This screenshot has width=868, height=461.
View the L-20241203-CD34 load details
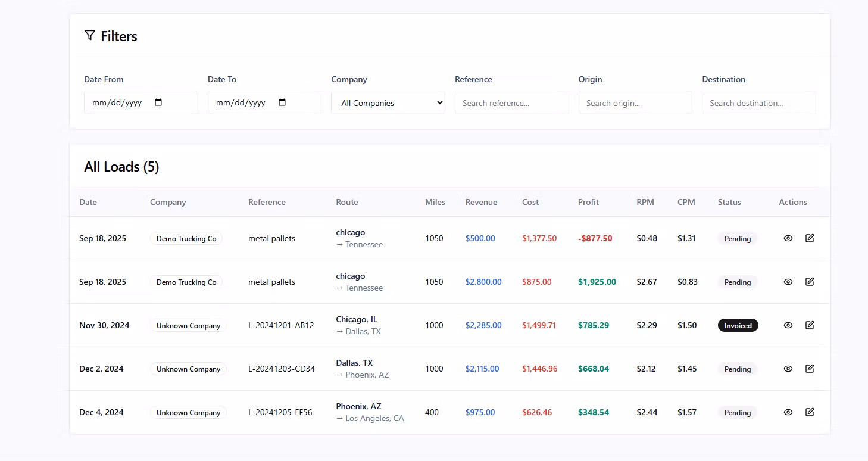pyautogui.click(x=788, y=369)
